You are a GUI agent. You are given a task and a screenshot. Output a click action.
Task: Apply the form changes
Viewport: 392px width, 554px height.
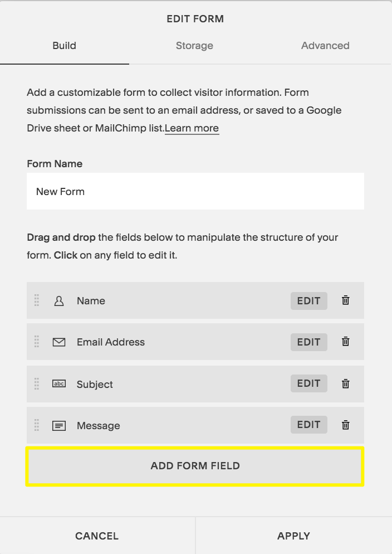[x=293, y=536]
